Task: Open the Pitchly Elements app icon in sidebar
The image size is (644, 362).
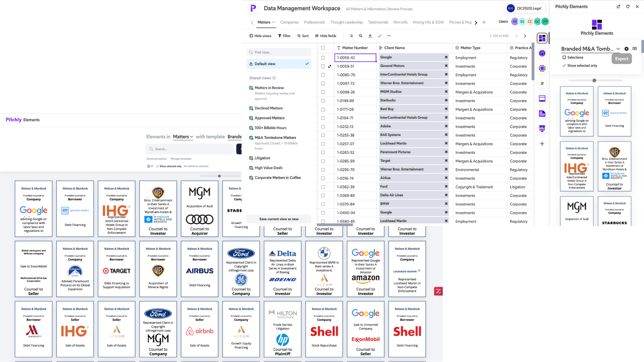Action: [542, 38]
